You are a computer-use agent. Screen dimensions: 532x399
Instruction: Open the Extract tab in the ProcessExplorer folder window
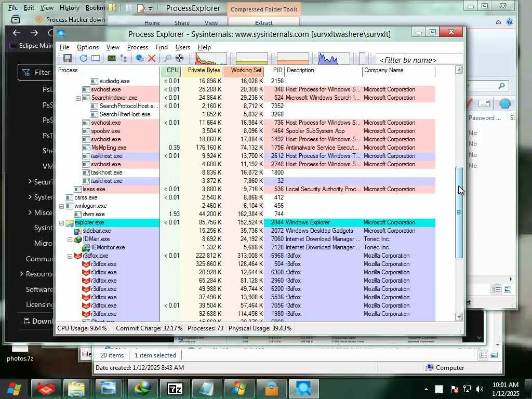pos(264,23)
